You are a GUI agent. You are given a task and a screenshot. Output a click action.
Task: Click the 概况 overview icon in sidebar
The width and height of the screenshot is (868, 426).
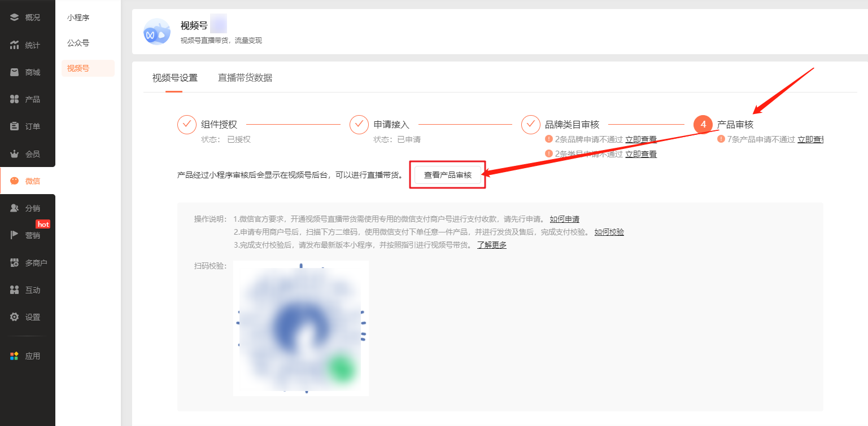click(x=15, y=17)
